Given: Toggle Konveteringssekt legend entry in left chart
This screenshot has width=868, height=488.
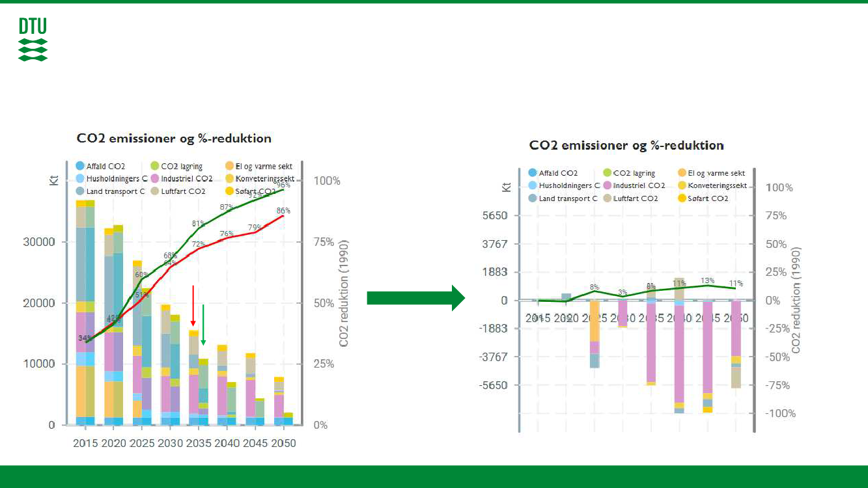Looking at the screenshot, I should (x=260, y=178).
